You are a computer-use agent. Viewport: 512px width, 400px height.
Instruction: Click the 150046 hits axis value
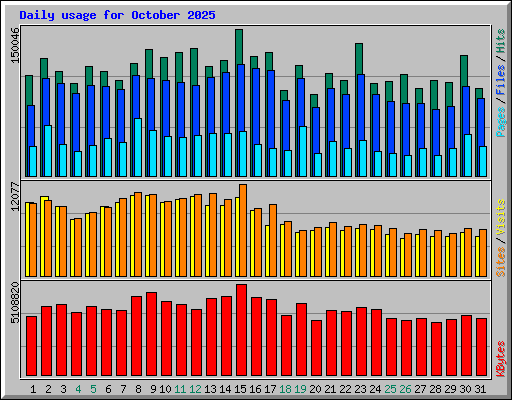(x=15, y=45)
